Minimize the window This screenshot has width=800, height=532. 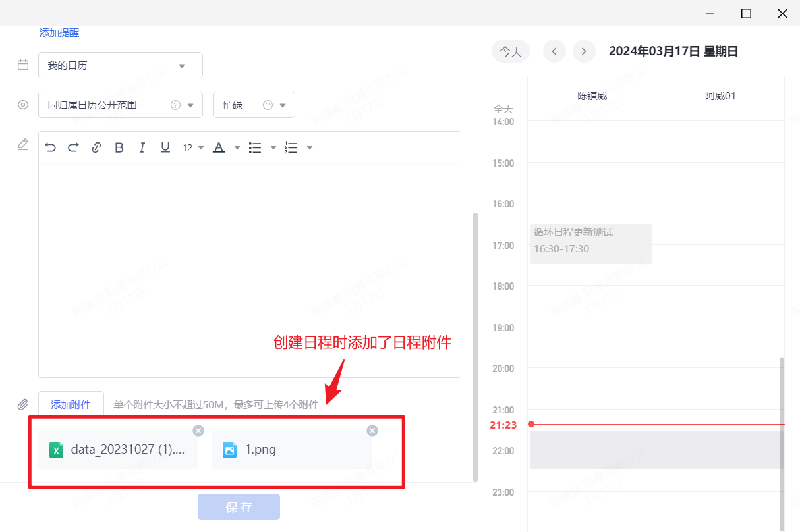coord(710,13)
